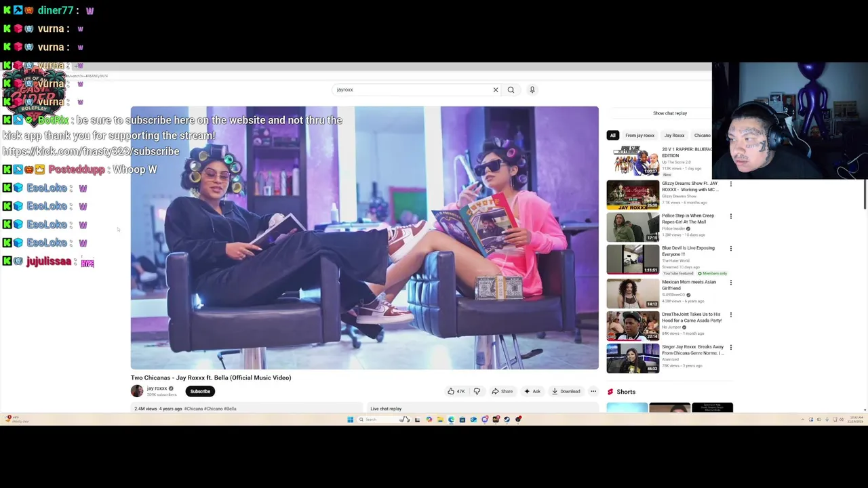Screen dimensions: 868x488
Task: Open options menu for Blue Devil video
Action: pyautogui.click(x=730, y=249)
